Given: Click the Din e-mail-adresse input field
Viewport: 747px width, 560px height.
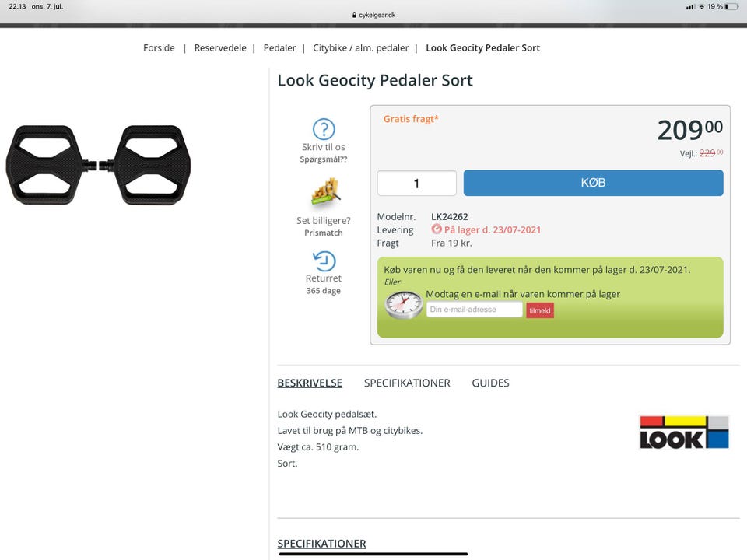Looking at the screenshot, I should [x=475, y=310].
